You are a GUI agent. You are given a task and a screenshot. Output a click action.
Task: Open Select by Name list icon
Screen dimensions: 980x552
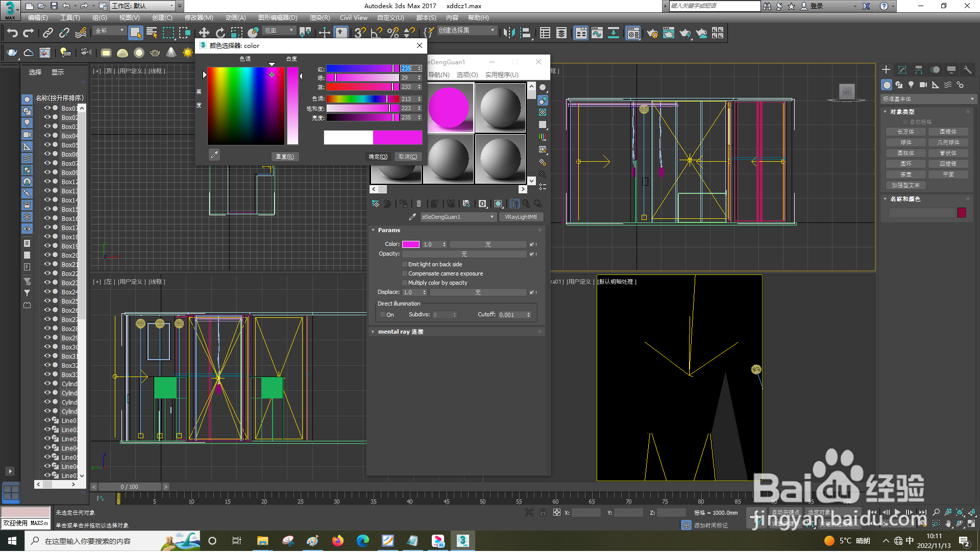pyautogui.click(x=152, y=33)
